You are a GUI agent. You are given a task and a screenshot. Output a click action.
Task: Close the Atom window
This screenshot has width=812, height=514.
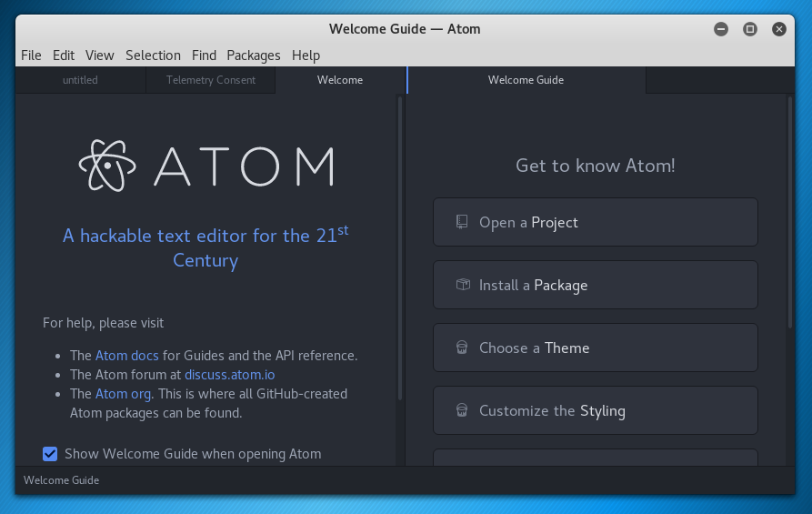[x=779, y=29]
